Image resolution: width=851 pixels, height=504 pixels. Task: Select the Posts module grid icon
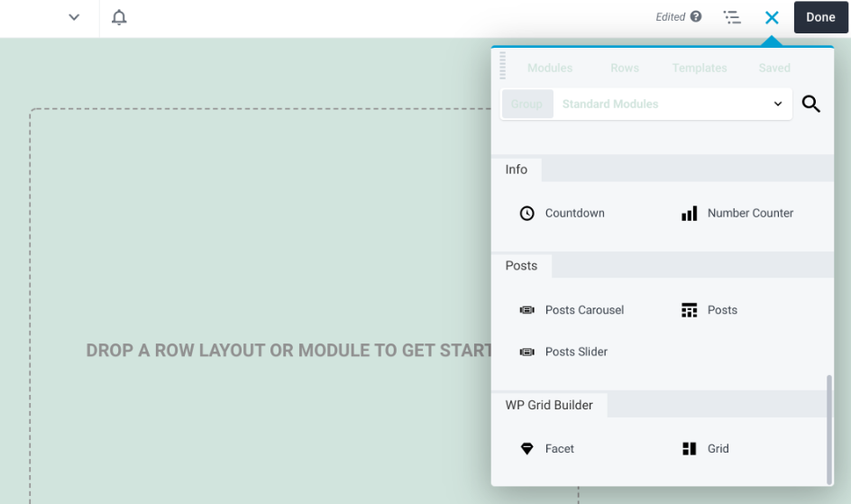click(x=690, y=310)
